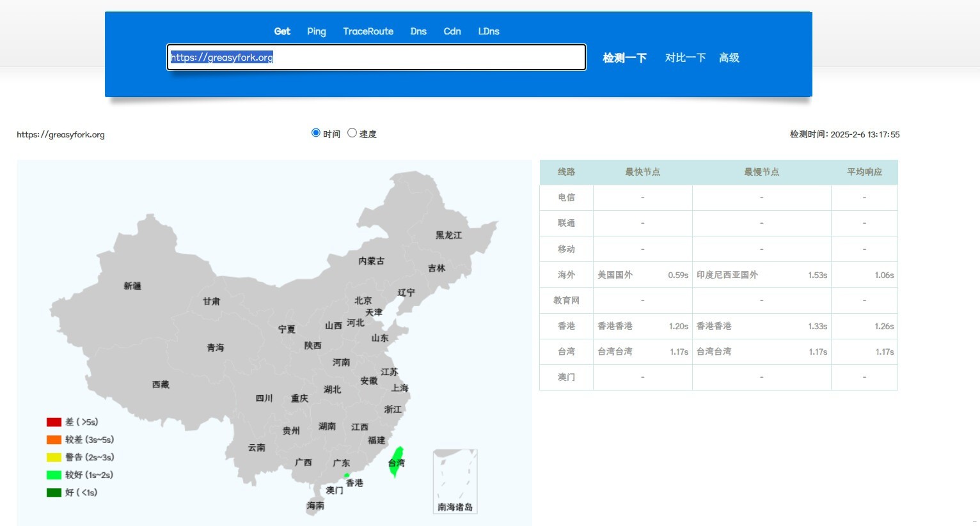
Task: Switch to the Dns tab
Action: (x=418, y=31)
